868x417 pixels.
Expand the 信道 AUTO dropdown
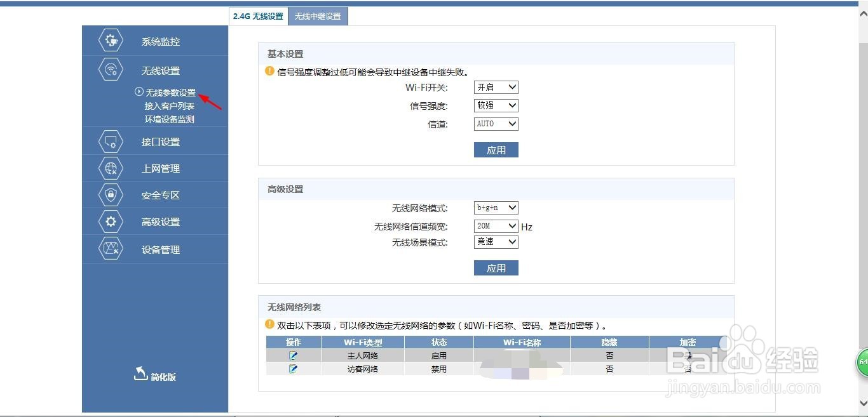pos(496,124)
